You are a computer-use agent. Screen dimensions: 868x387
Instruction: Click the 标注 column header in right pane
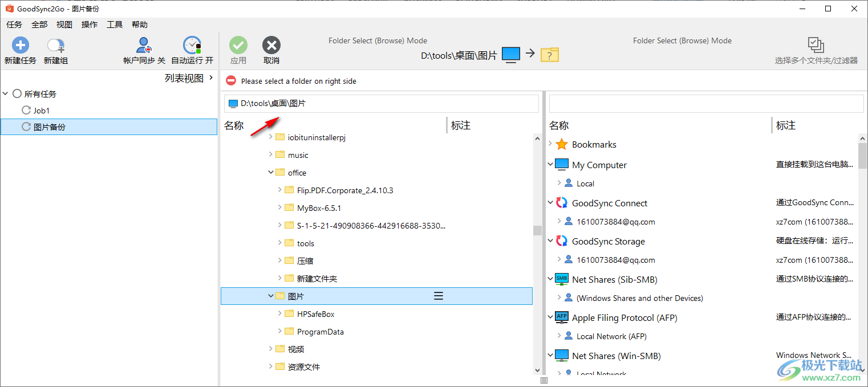[786, 125]
